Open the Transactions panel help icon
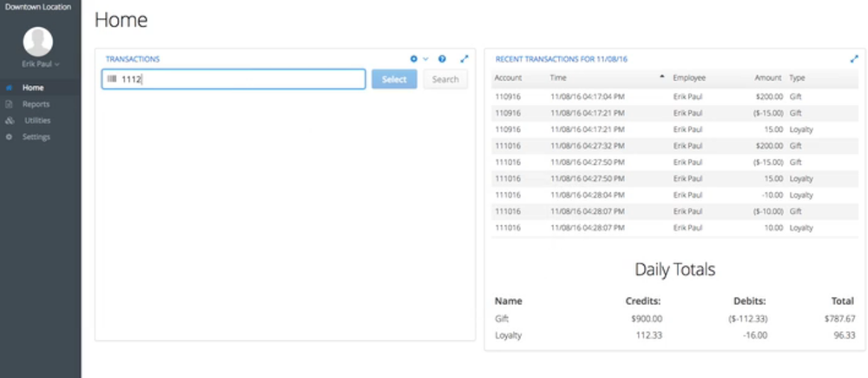Image resolution: width=868 pixels, height=378 pixels. pos(442,59)
